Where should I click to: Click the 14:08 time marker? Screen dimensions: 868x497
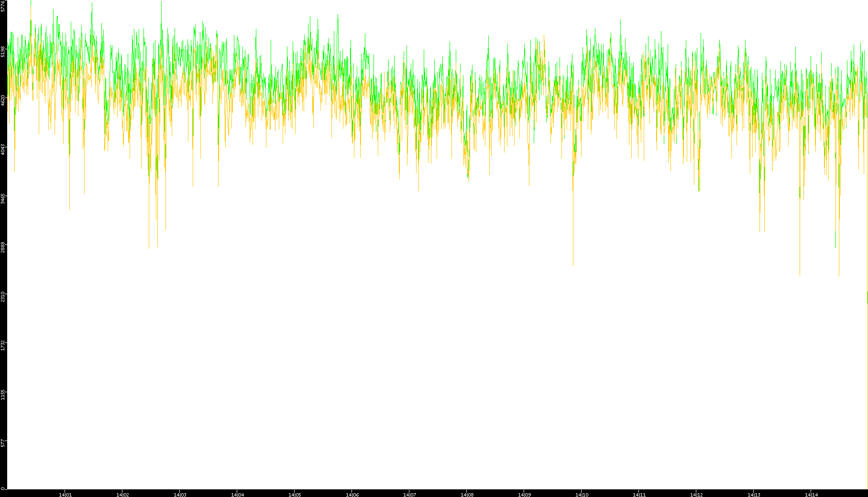467,495
